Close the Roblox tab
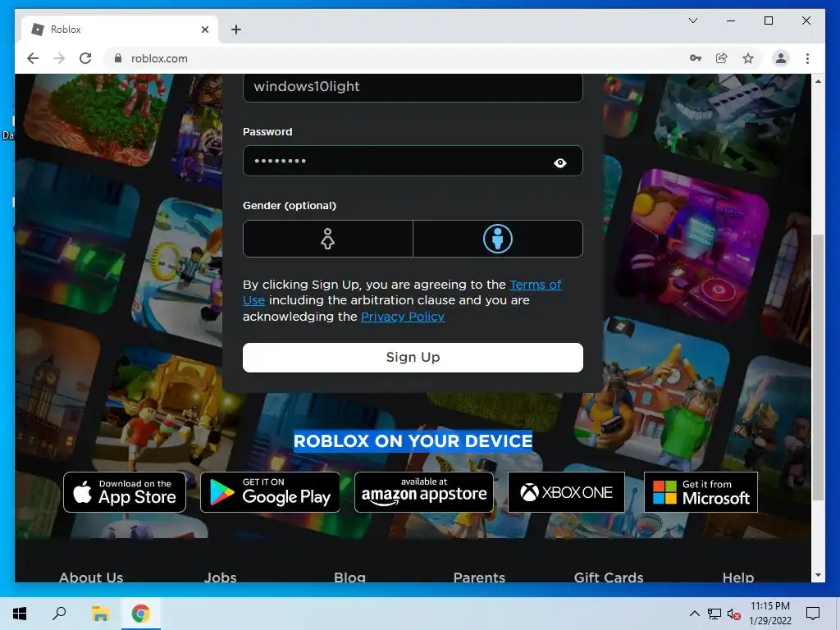The image size is (840, 630). [x=204, y=30]
